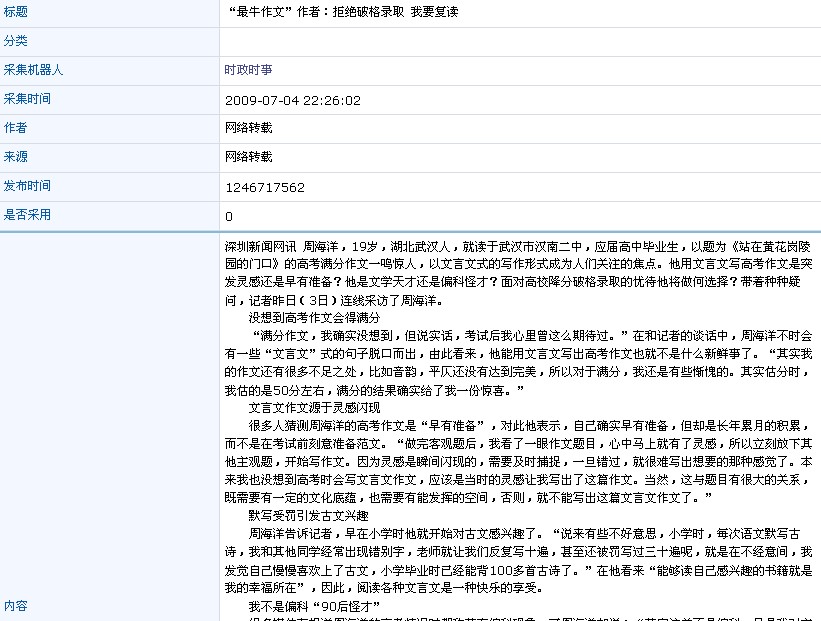Click the opening paragraph starting 深圳新闻网讯
The height and width of the screenshot is (621, 821).
coord(518,273)
